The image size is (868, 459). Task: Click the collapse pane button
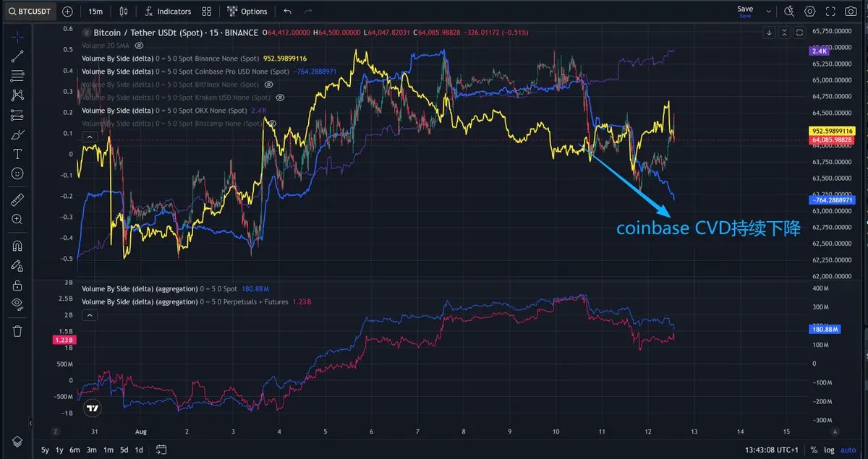784,33
